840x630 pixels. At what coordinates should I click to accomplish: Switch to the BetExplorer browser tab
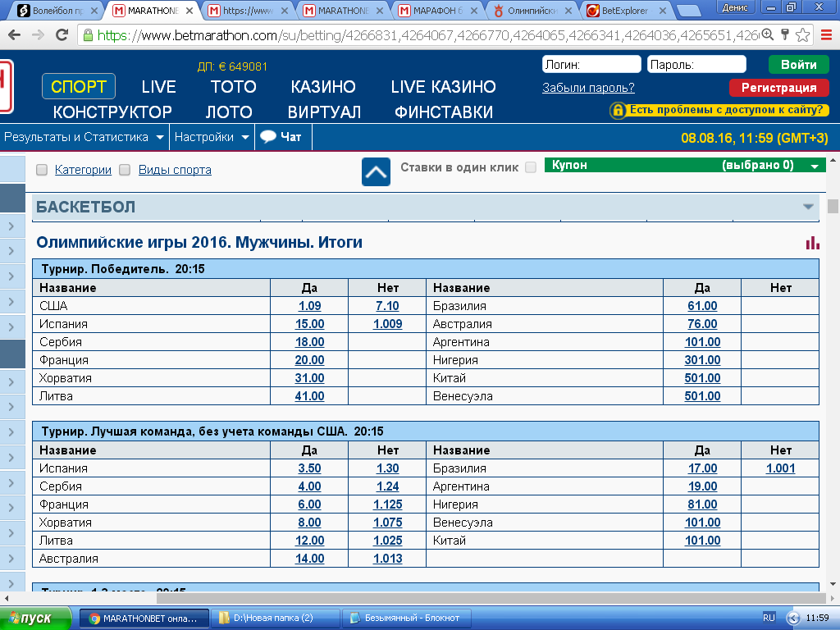(x=626, y=10)
